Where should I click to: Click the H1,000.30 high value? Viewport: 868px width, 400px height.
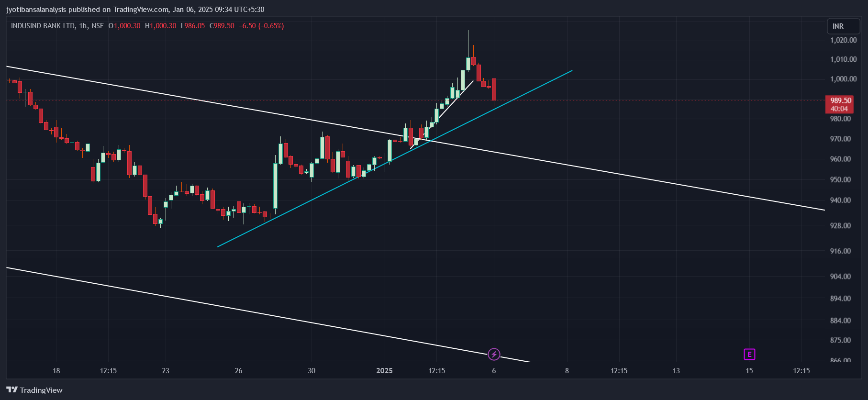[160, 26]
